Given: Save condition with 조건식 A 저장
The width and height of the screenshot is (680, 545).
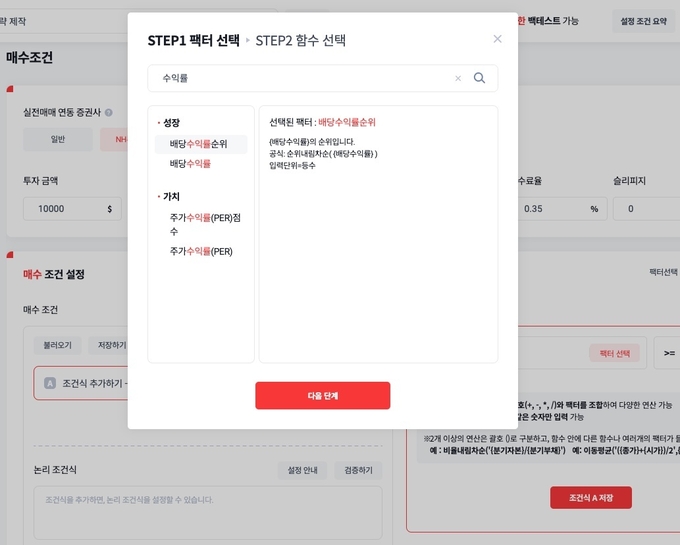Looking at the screenshot, I should click(591, 498).
